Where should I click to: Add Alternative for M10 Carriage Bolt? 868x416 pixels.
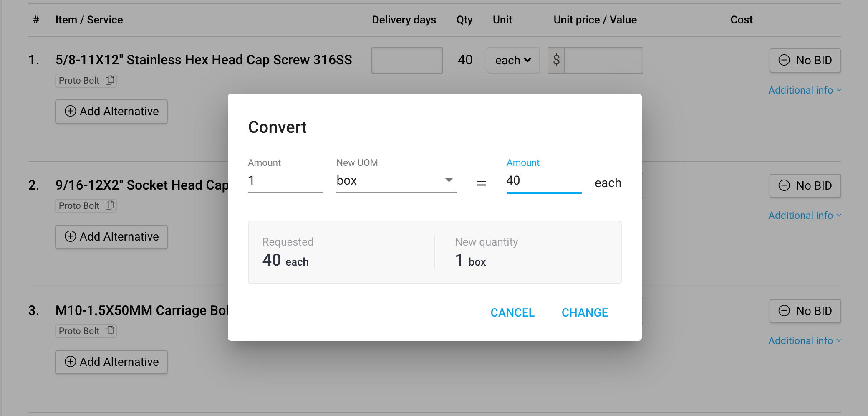click(x=111, y=362)
